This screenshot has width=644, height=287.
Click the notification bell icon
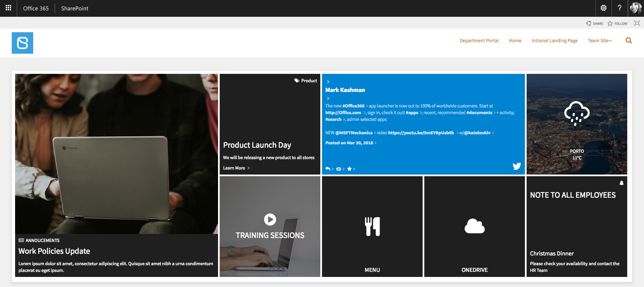point(622,183)
